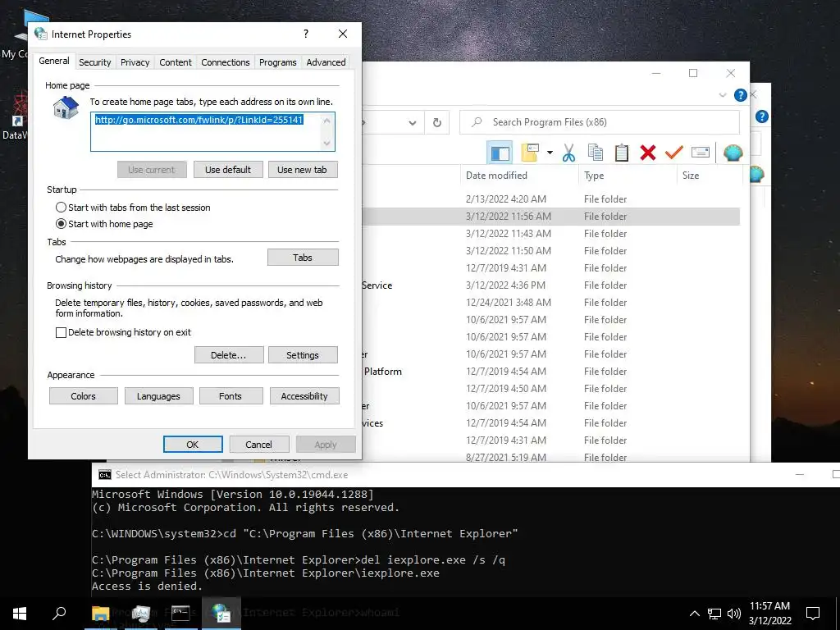Expand the address bar history dropdown in Explorer

tap(413, 123)
